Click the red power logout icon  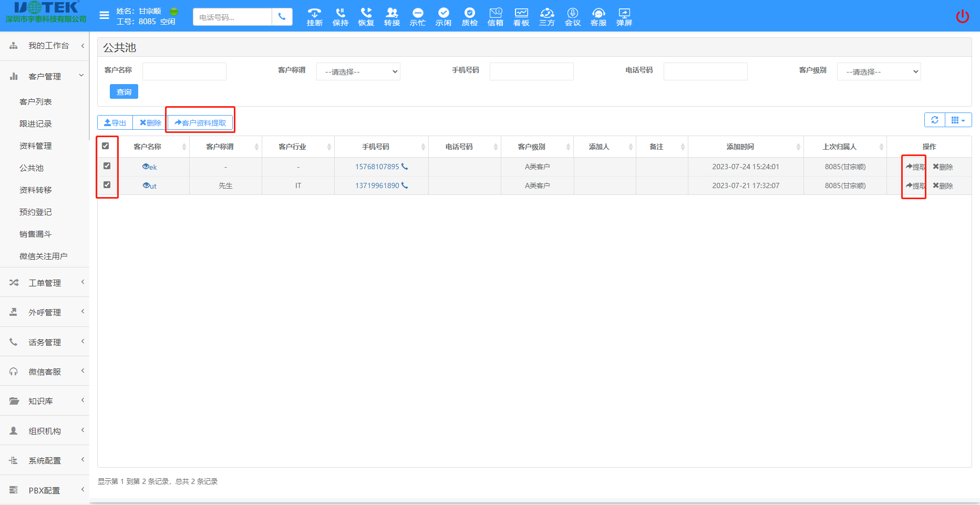pos(962,16)
